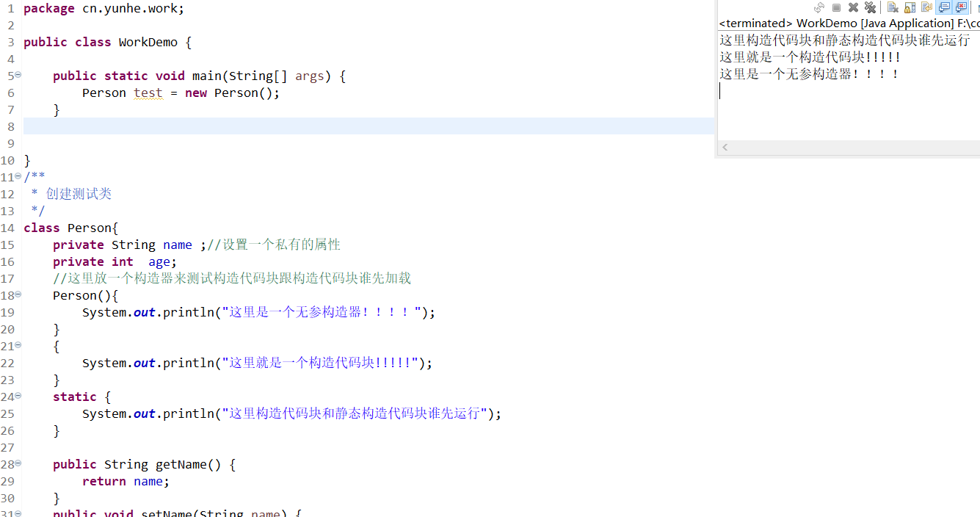Click comment '//设置一个私有的属性'
Screen dimensions: 980x517
pos(274,245)
